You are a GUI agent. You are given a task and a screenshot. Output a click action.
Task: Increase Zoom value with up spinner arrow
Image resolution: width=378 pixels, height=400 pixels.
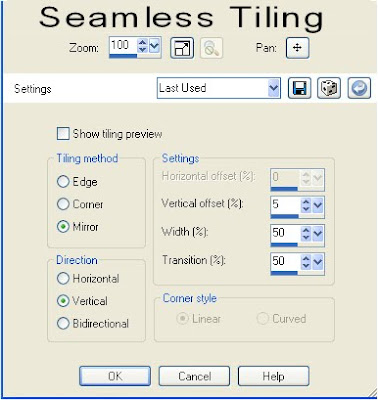(143, 43)
